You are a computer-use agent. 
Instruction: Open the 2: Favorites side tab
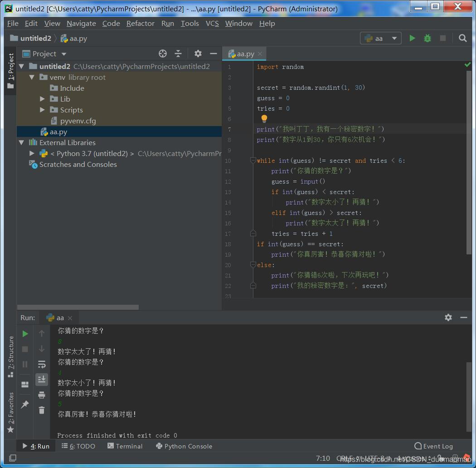click(x=10, y=412)
